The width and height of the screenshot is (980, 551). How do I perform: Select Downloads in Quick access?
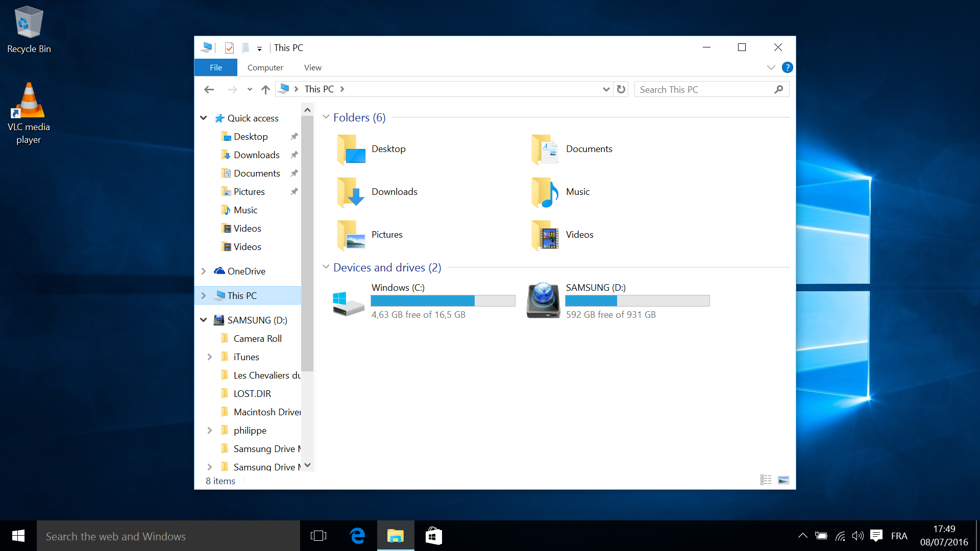pos(257,155)
